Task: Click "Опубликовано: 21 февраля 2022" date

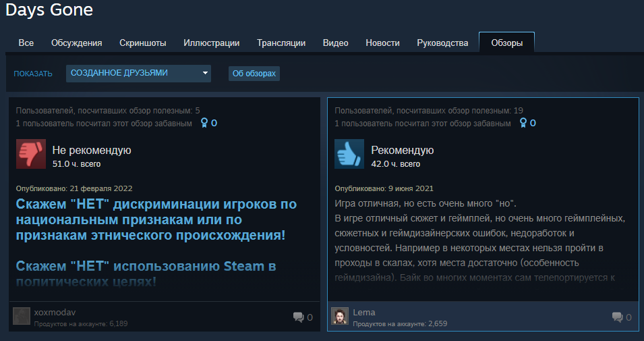Action: (74, 188)
